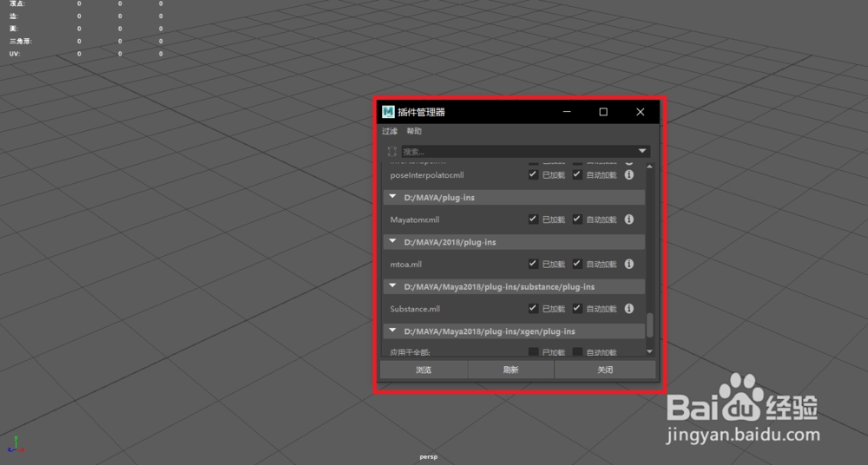This screenshot has height=465, width=868.
Task: Collapse the xgen/plug-ins section
Action: point(392,331)
